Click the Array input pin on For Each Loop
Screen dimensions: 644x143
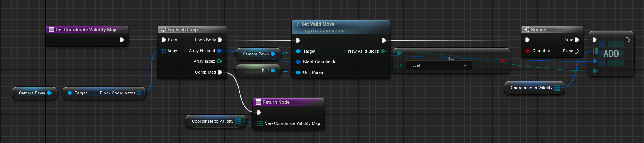click(x=164, y=51)
